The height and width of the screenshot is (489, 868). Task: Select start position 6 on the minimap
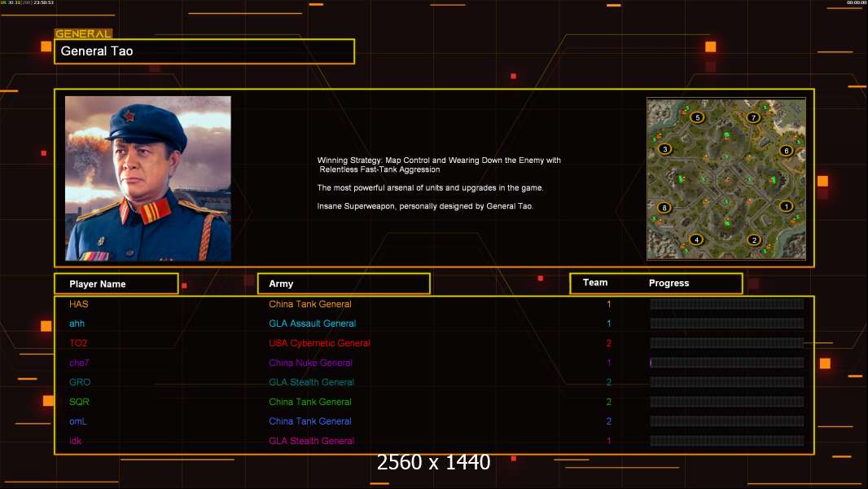[786, 151]
